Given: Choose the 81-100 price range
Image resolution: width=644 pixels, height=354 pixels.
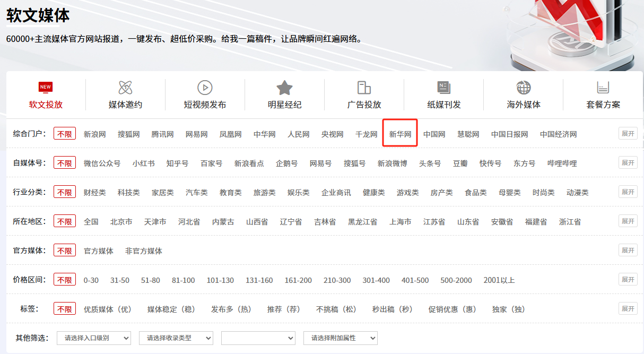Looking at the screenshot, I should point(184,280).
